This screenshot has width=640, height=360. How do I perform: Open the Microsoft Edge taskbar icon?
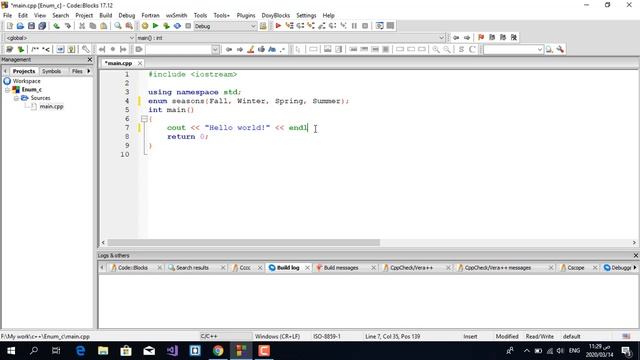(x=80, y=351)
